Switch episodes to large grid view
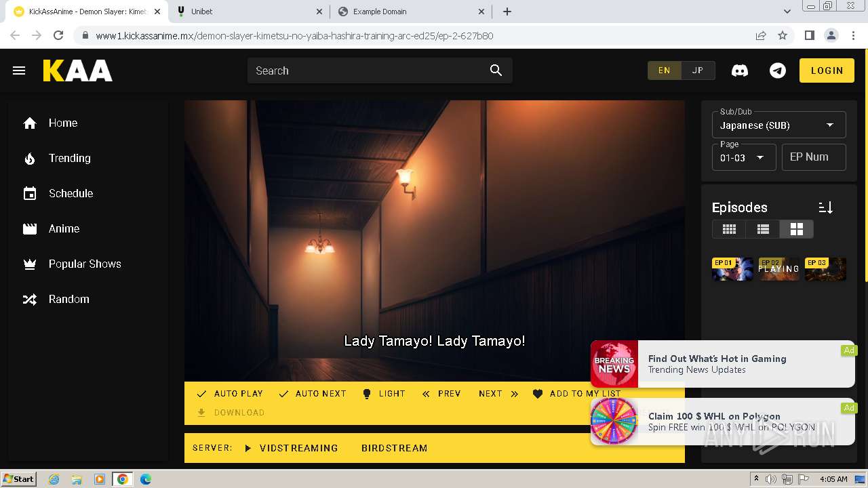Image resolution: width=868 pixels, height=488 pixels. click(x=796, y=229)
